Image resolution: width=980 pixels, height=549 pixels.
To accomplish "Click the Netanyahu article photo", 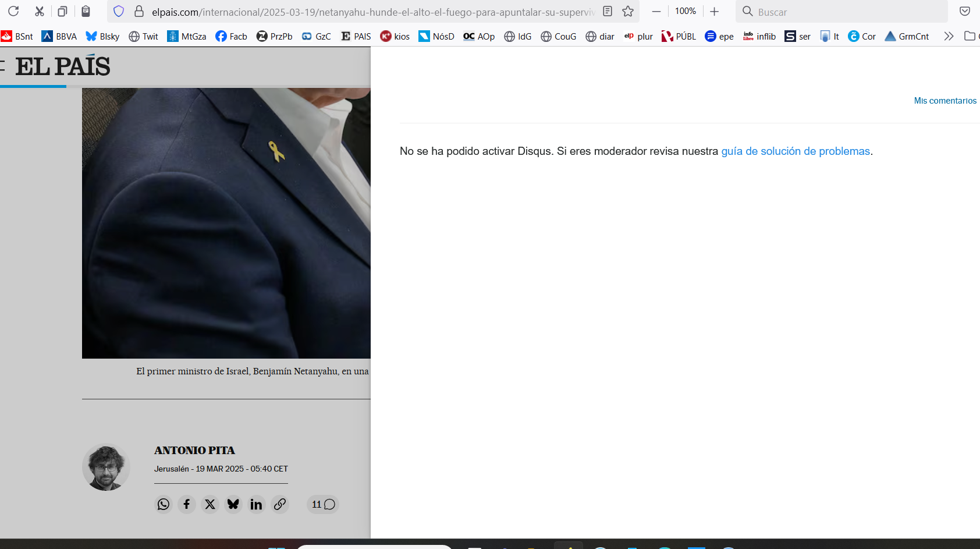I will [x=226, y=223].
